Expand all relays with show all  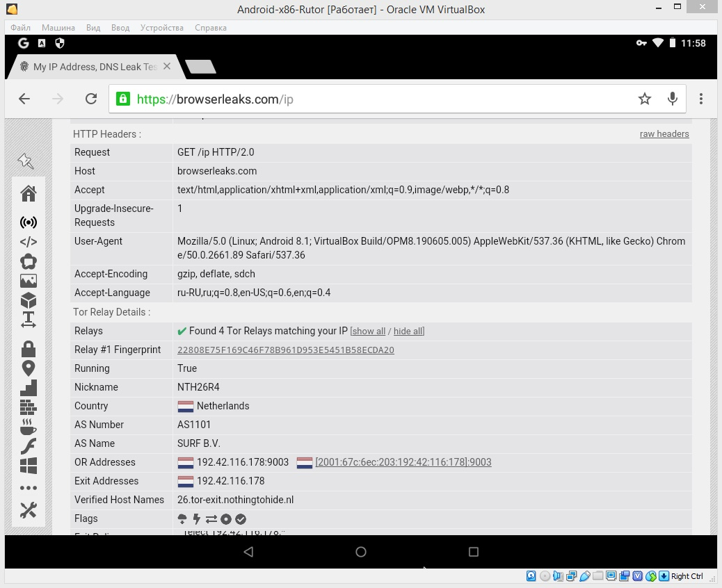point(368,332)
